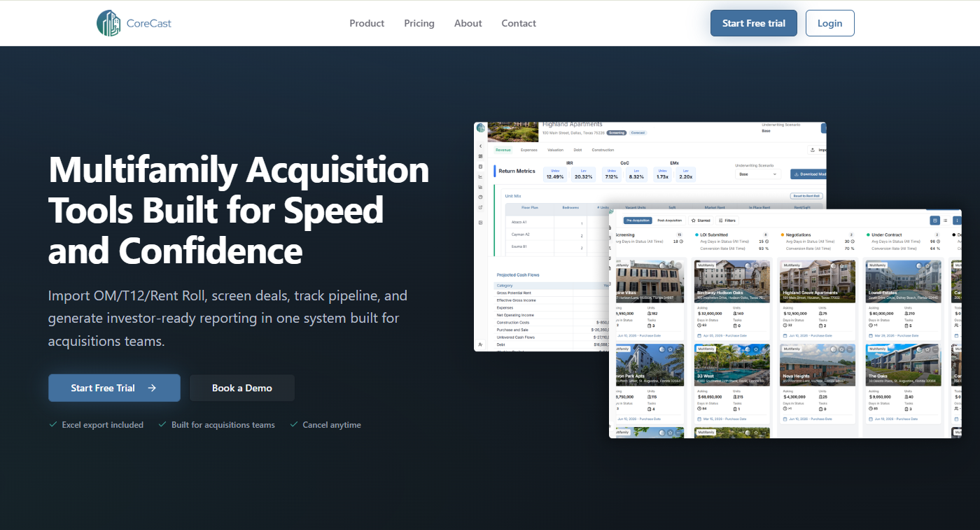This screenshot has width=980, height=530.
Task: Select the list view icon in pipeline
Action: pyautogui.click(x=945, y=221)
